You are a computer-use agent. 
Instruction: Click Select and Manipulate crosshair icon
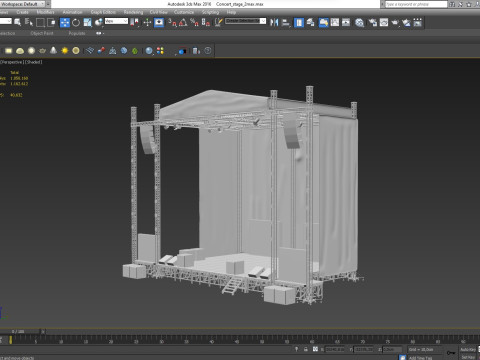147,22
